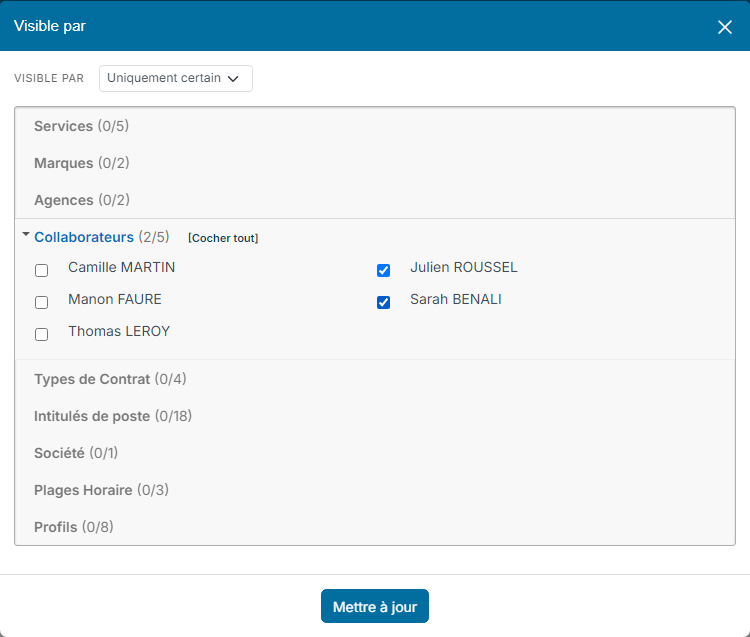The image size is (750, 637).
Task: Click the Thomas LEROY name label
Action: coord(119,331)
